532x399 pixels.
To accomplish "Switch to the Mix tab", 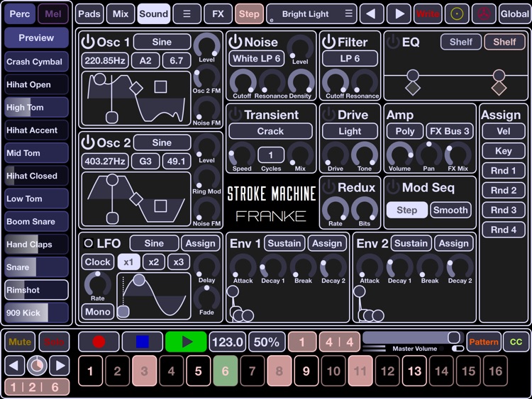I will coord(121,13).
